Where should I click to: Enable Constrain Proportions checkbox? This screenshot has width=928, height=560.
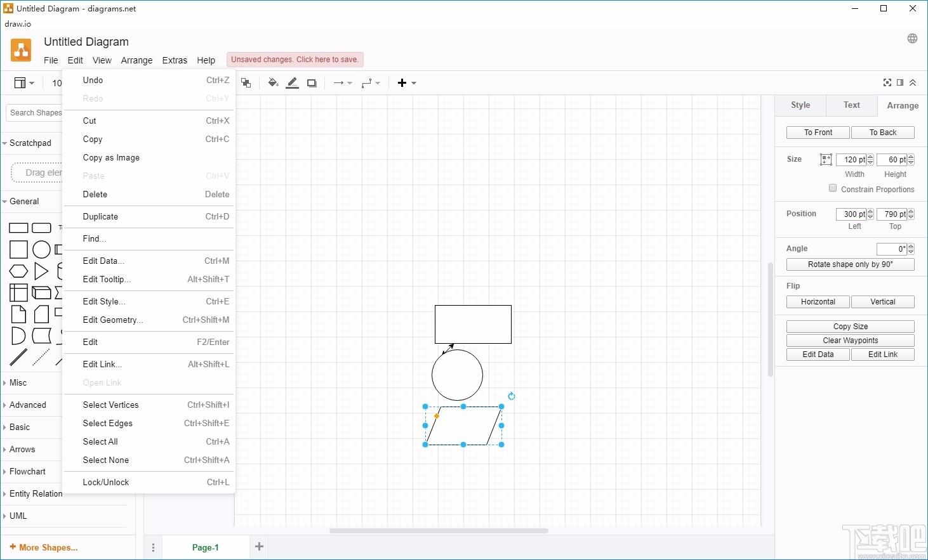click(833, 188)
